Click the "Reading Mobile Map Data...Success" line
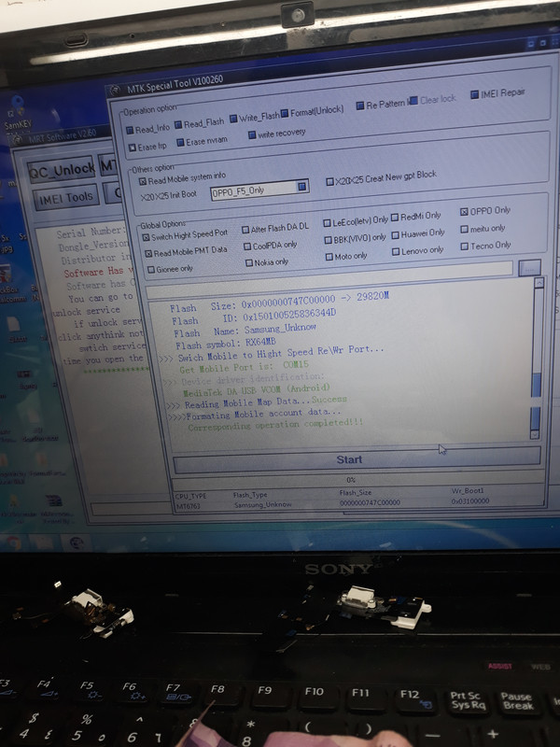This screenshot has height=747, width=560. point(257,402)
